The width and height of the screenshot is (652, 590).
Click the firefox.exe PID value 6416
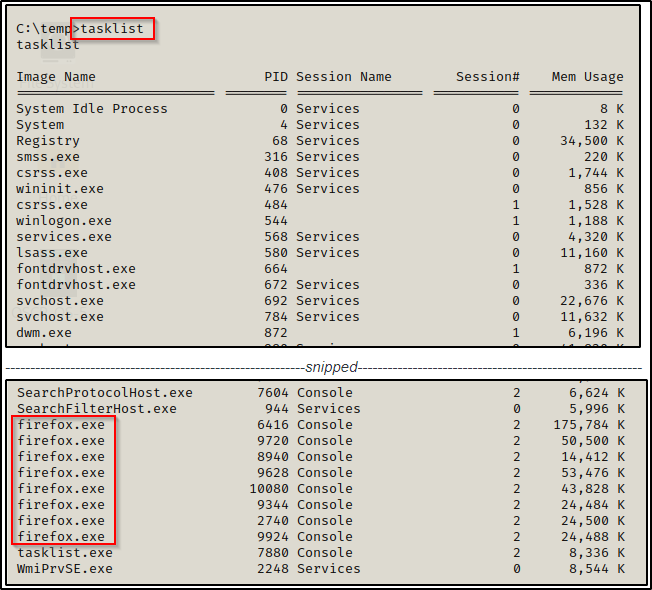(272, 425)
